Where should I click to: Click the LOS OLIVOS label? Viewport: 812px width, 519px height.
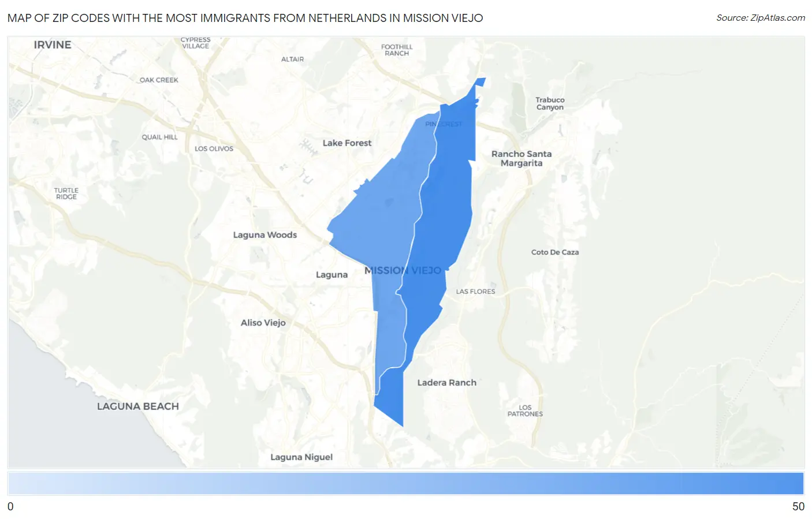click(214, 148)
